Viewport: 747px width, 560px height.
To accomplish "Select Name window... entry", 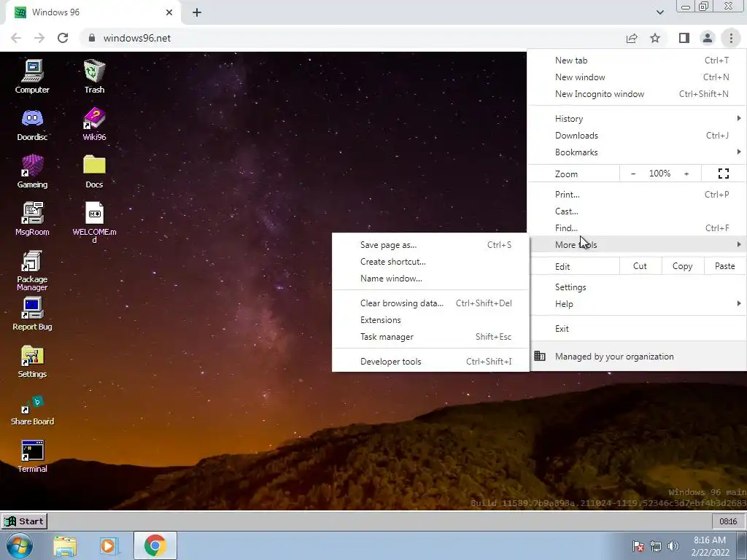I will pos(430,279).
